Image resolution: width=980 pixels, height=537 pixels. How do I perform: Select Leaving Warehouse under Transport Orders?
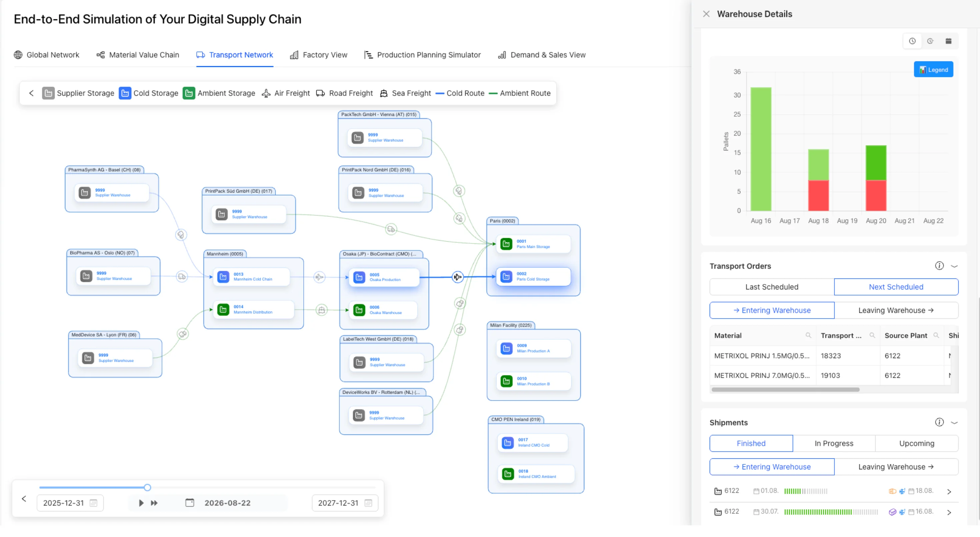pos(896,310)
